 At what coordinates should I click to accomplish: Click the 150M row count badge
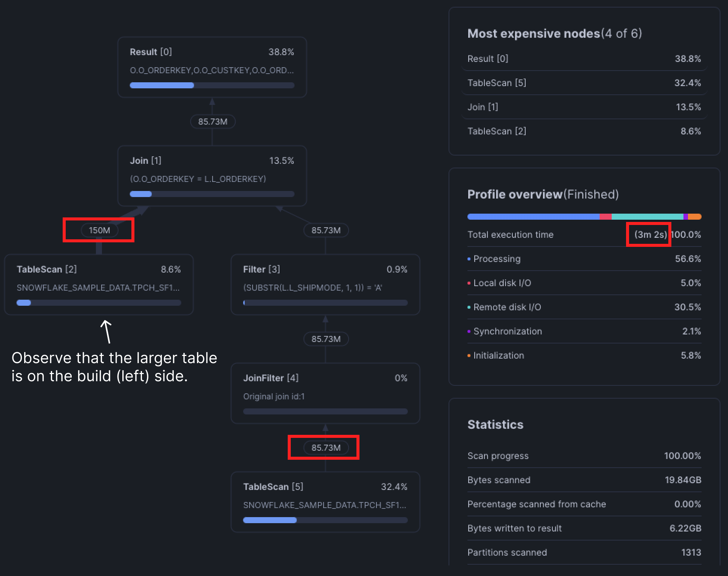[x=99, y=230]
